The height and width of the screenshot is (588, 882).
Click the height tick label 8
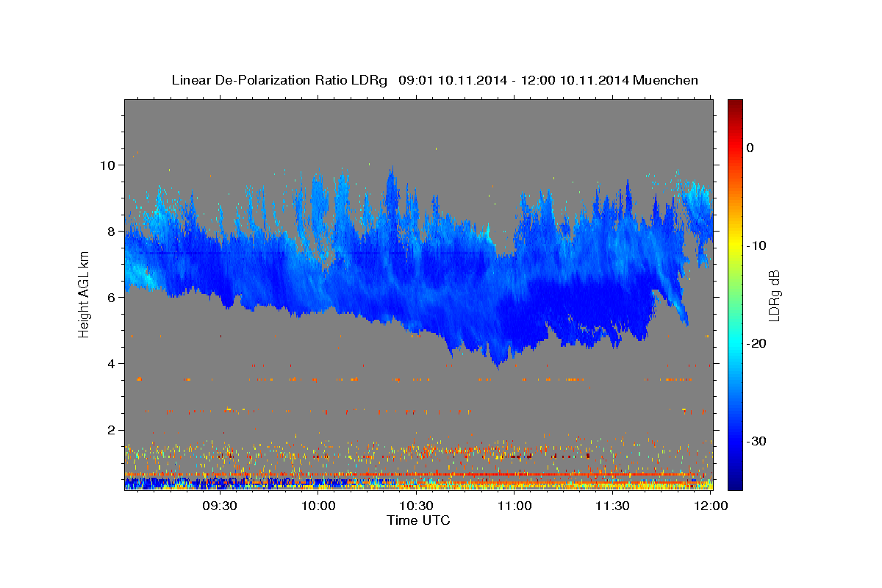(112, 231)
